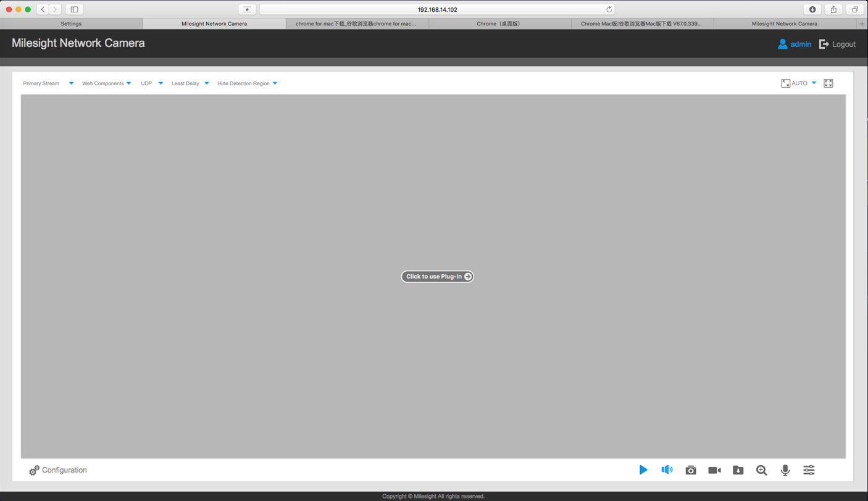Click the address bar showing 192.168.14.102
Viewport: 868px width, 501px height.
437,9
